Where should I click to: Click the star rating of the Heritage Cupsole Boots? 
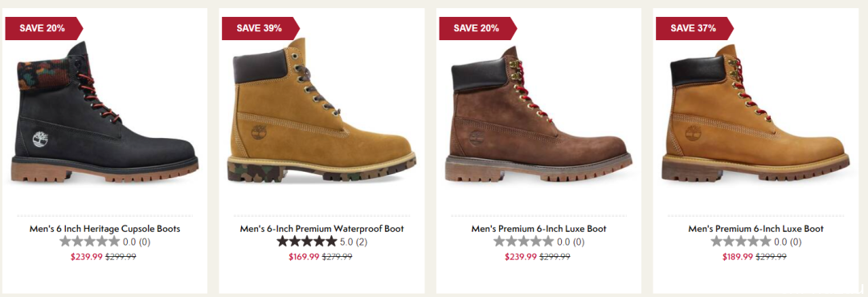pyautogui.click(x=90, y=242)
